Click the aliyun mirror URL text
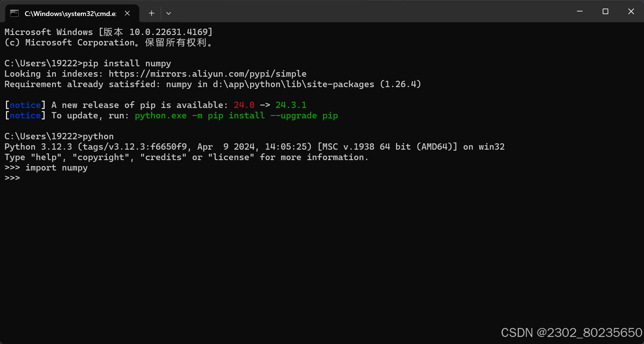 [208, 74]
